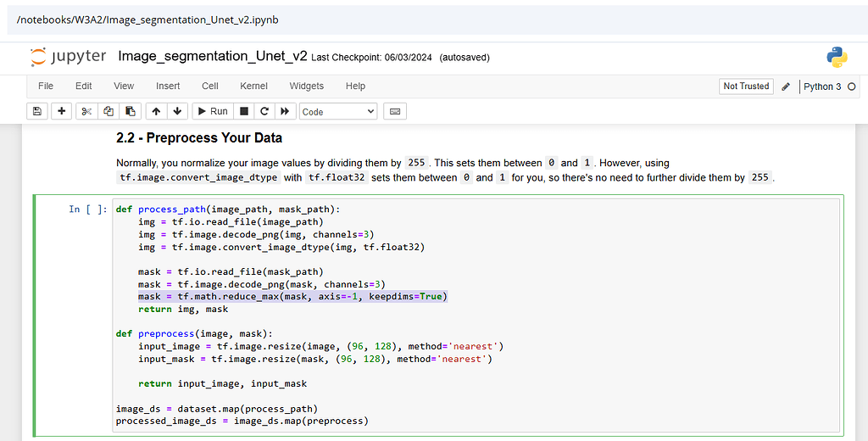Open the Kernel menu

(x=253, y=86)
